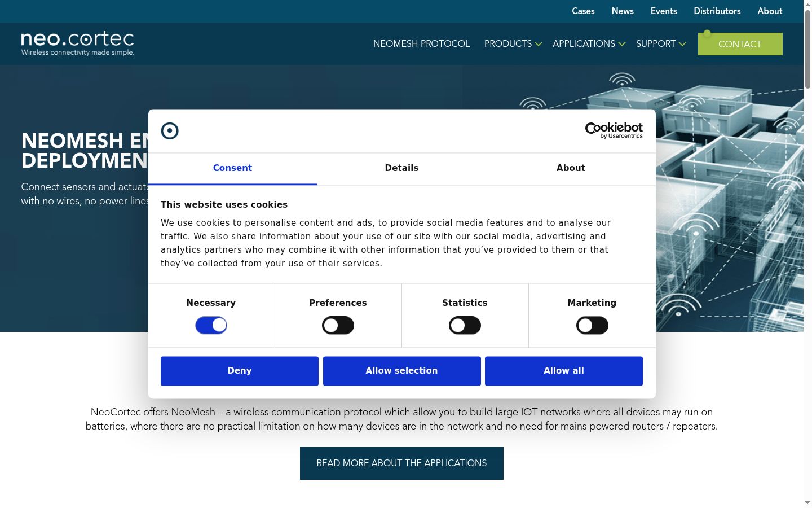
Task: Turn on the Statistics cookies switch
Action: (465, 325)
